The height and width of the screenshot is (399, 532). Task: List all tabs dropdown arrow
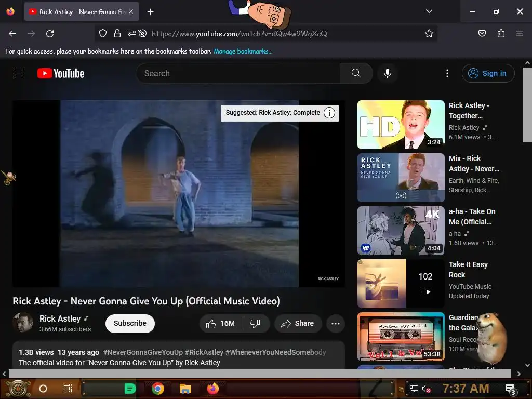pos(429,11)
